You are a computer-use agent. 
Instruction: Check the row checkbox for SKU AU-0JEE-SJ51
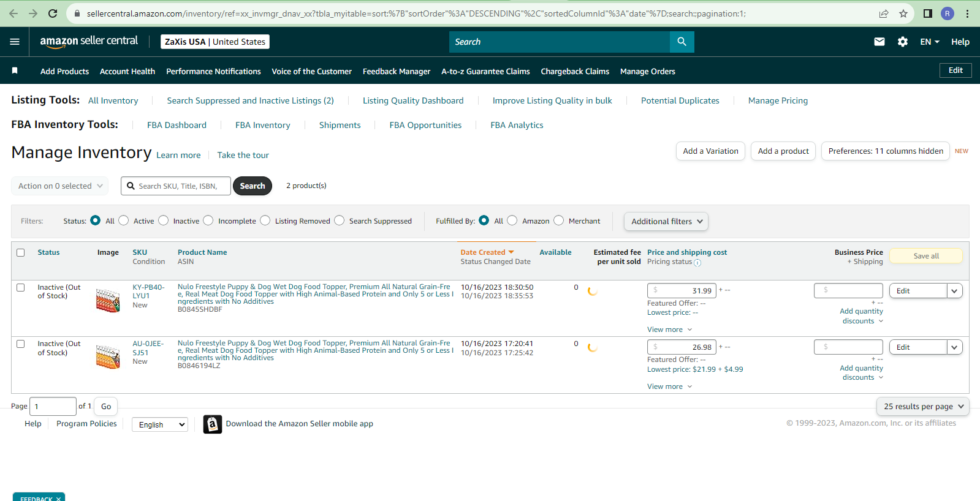click(21, 344)
